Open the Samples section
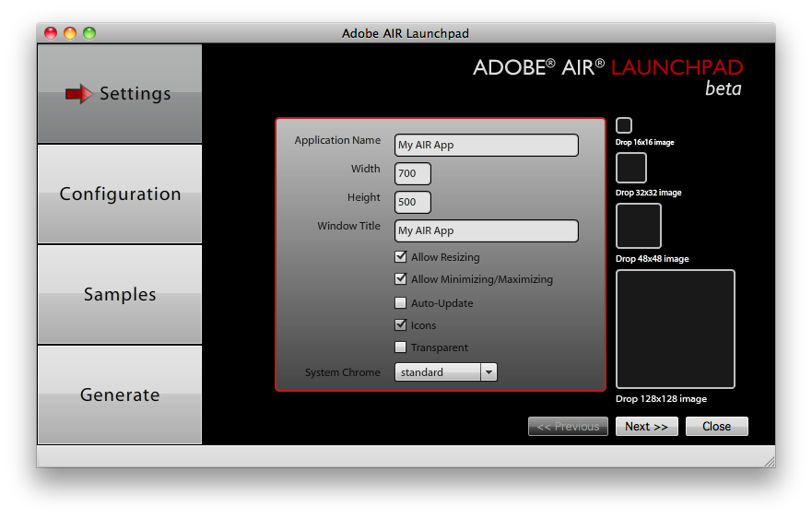The image size is (812, 518). click(120, 294)
